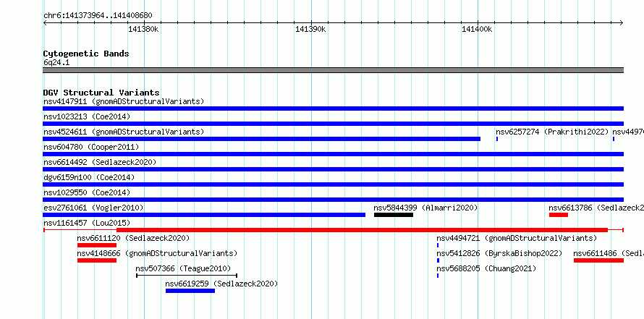Select the blue bar under nsv4147911
The image size is (644, 319).
tap(333, 109)
